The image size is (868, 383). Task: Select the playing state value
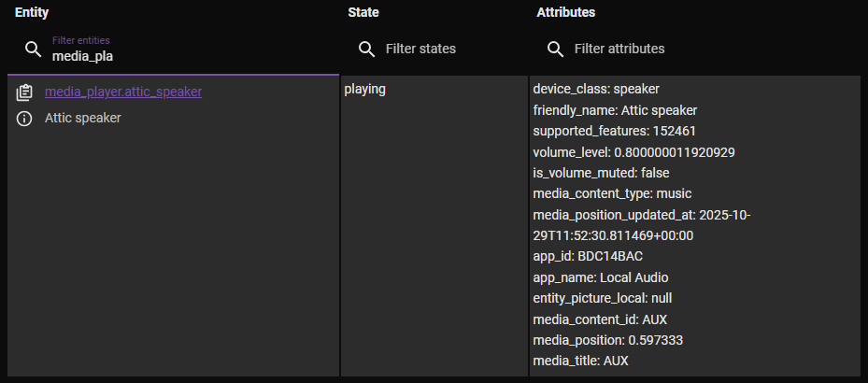click(x=365, y=90)
